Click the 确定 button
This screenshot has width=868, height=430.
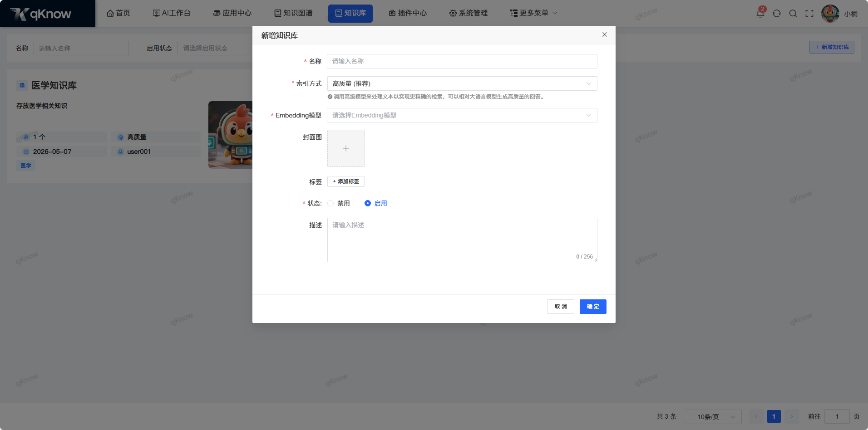click(593, 307)
